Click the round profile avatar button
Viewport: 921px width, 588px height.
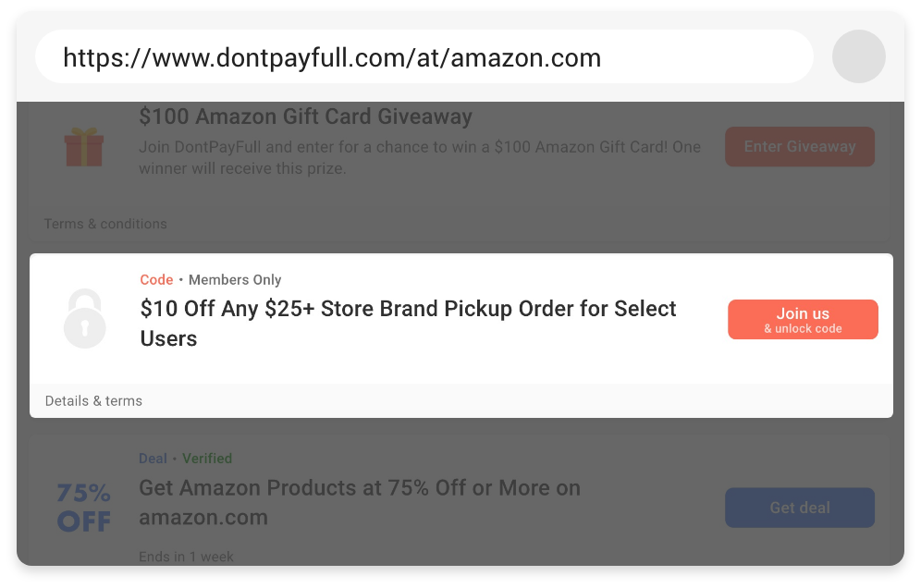858,56
